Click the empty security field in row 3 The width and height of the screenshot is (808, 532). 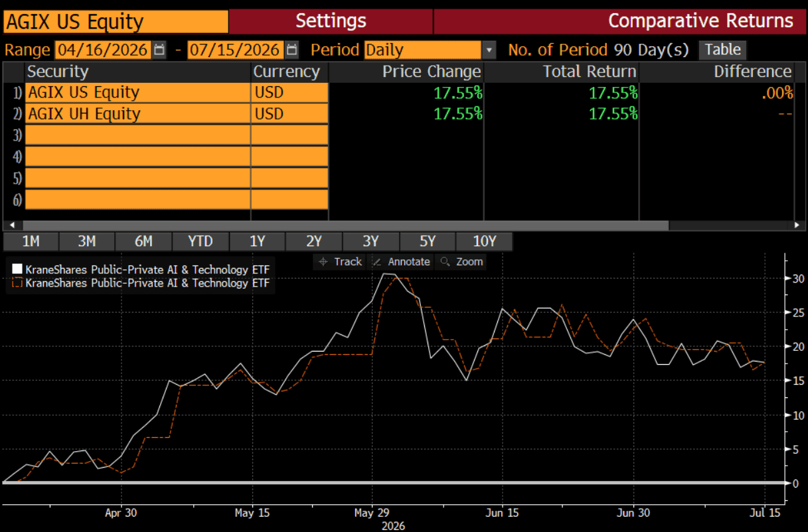pyautogui.click(x=137, y=135)
